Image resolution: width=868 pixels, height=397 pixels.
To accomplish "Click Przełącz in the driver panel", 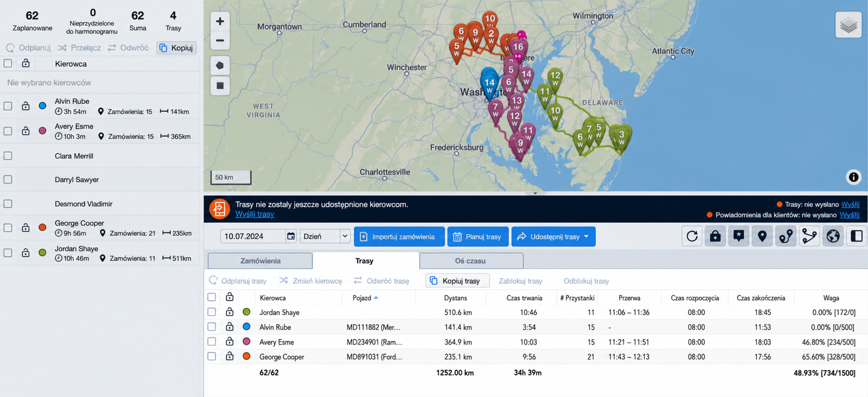I will pyautogui.click(x=79, y=48).
